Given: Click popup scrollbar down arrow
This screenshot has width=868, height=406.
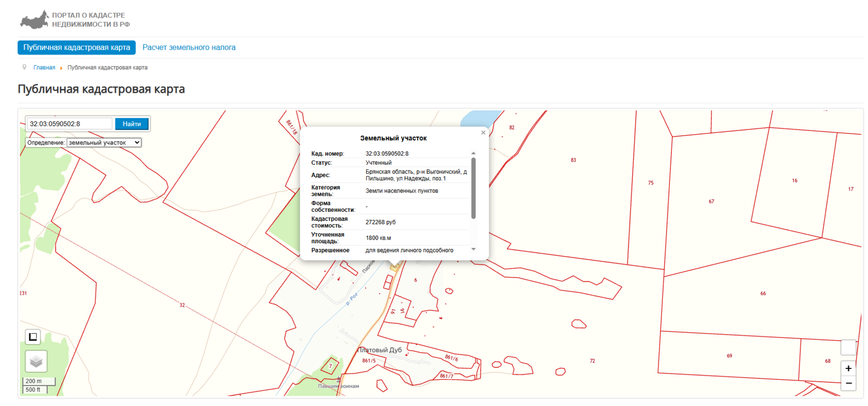Looking at the screenshot, I should (473, 250).
